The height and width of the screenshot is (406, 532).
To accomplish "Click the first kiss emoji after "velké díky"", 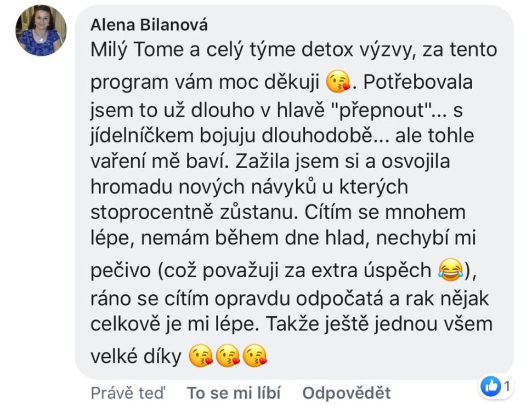I will [201, 356].
